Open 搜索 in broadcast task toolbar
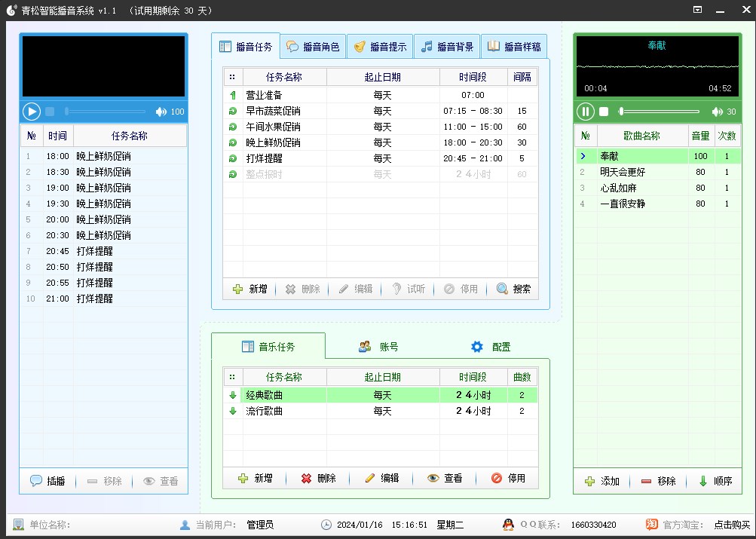Screen dimensions: 756x539 point(513,289)
